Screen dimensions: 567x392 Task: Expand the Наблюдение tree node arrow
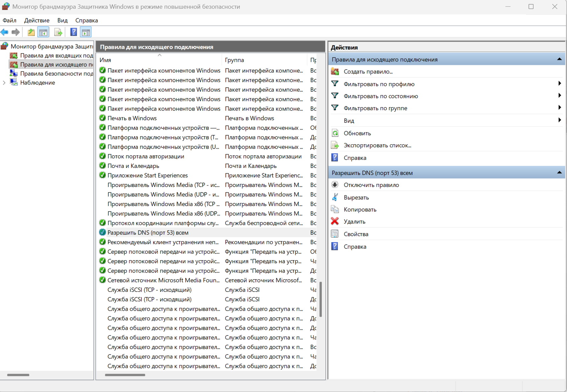tap(4, 83)
